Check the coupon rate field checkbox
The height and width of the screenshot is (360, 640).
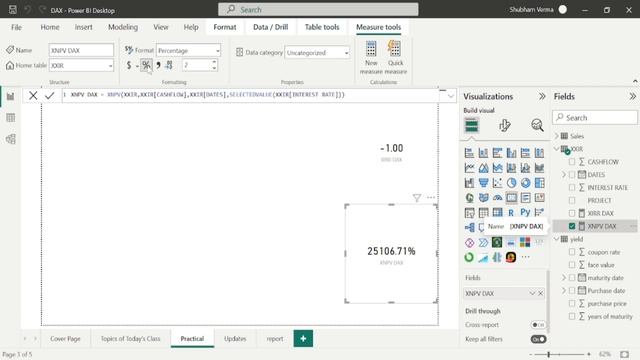(x=572, y=252)
